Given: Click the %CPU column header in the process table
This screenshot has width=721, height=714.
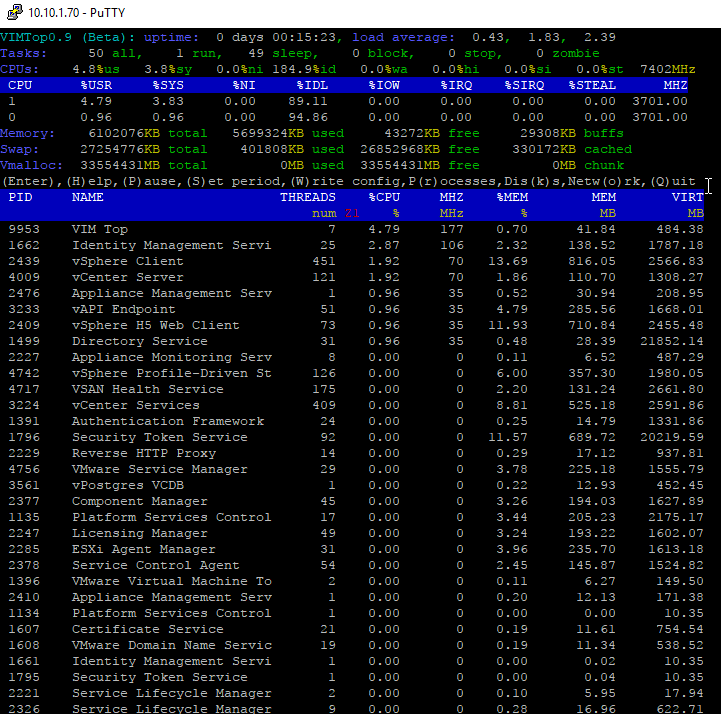Looking at the screenshot, I should coord(384,197).
